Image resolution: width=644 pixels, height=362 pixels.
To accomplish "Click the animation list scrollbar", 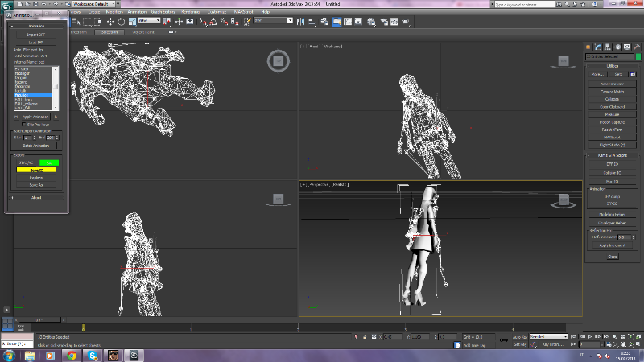I will pyautogui.click(x=56, y=88).
